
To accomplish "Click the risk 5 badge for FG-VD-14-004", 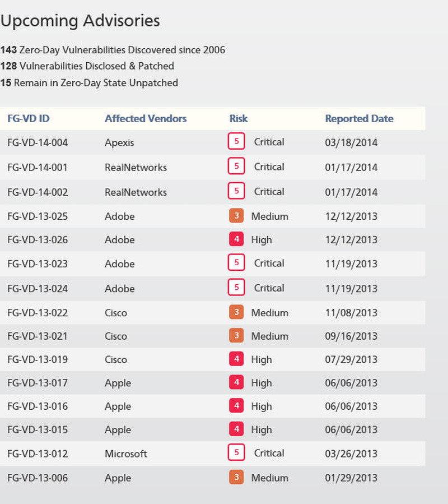I will point(236,141).
